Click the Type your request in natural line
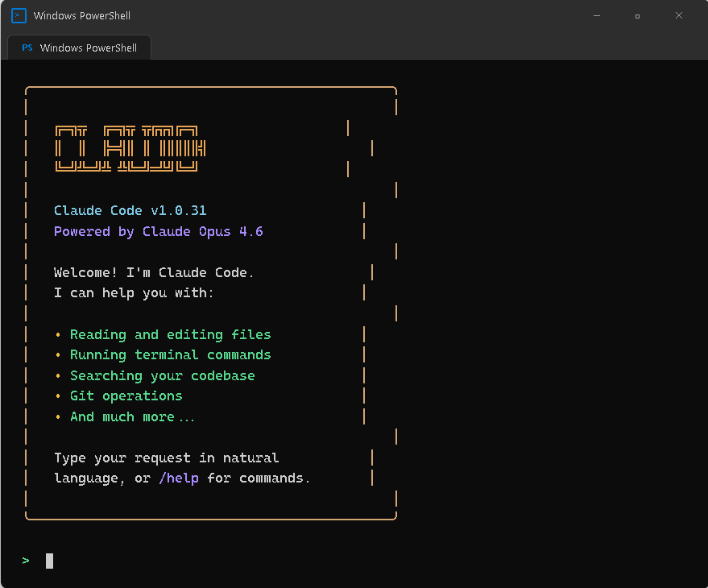708x588 pixels. tap(166, 458)
